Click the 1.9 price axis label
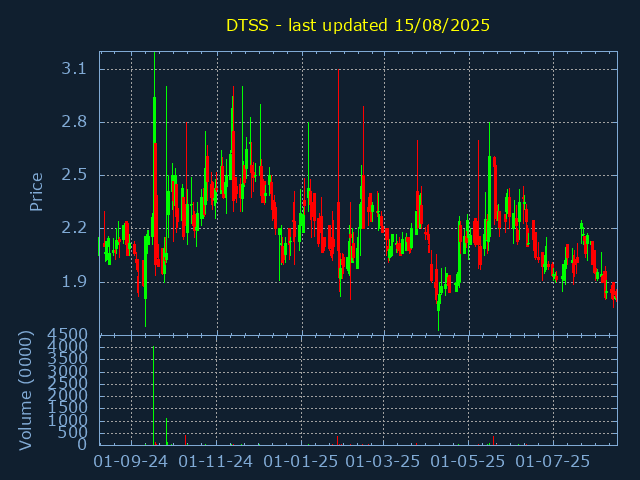 point(74,282)
